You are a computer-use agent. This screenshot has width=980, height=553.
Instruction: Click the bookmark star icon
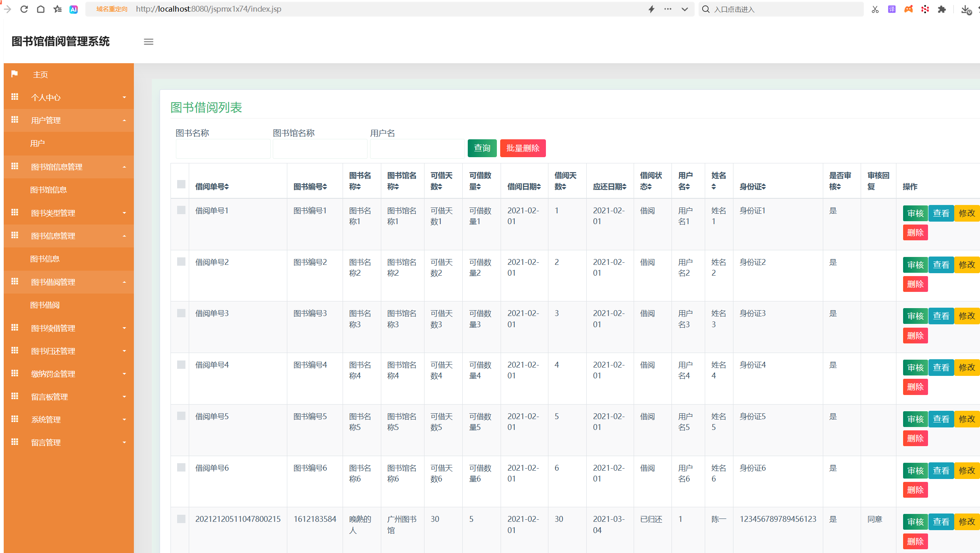pyautogui.click(x=57, y=9)
